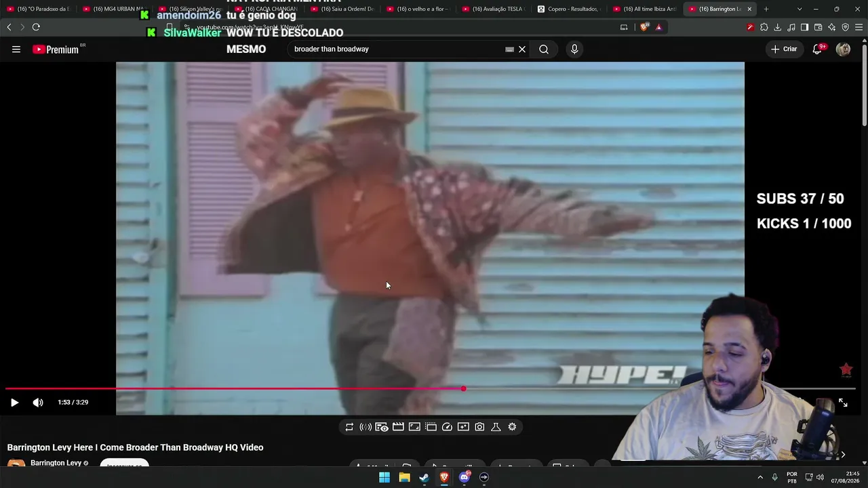Open the Brave Wallet icon
The width and height of the screenshot is (868, 488).
818,27
